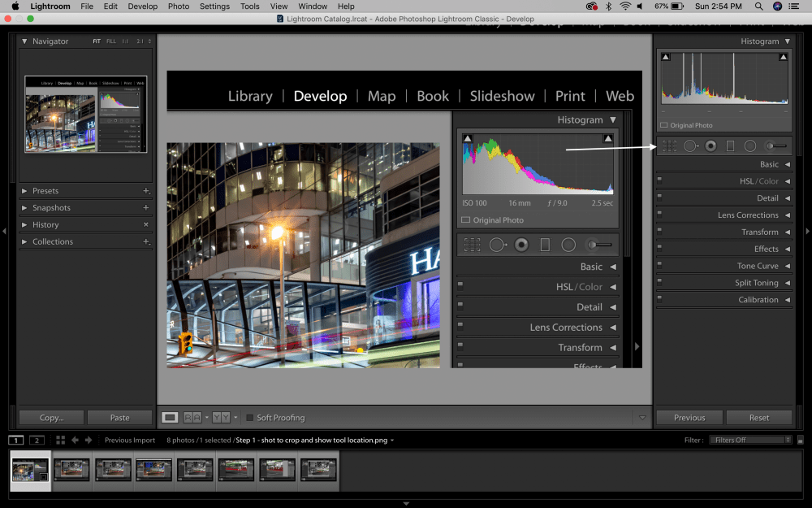Pick the Radial Filter tool
Screen dimensions: 812x508
[750, 146]
